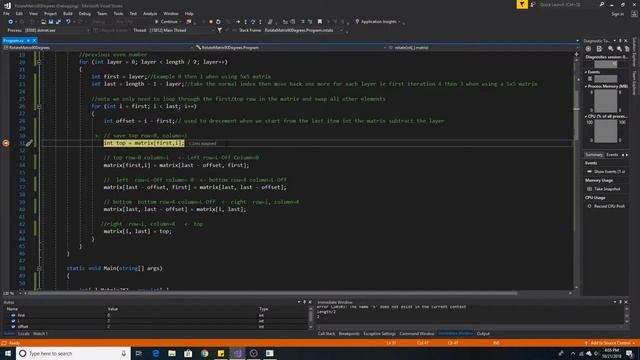Click the Step Over icon
The image size is (640, 360).
(253, 22)
